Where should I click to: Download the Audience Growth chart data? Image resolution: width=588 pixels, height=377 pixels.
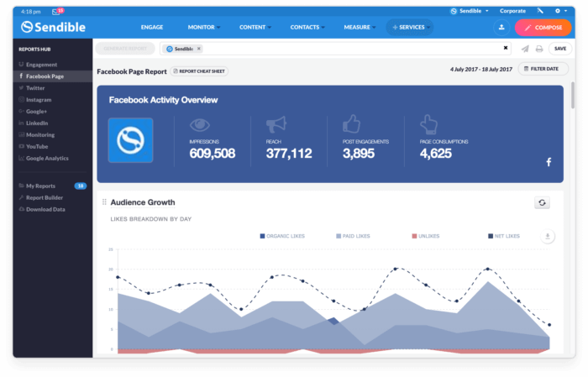pyautogui.click(x=548, y=237)
